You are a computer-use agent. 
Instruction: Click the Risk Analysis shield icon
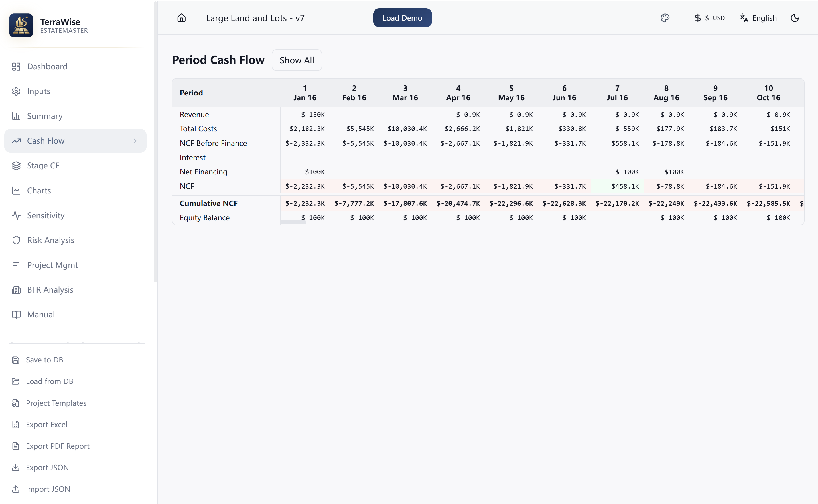(16, 240)
